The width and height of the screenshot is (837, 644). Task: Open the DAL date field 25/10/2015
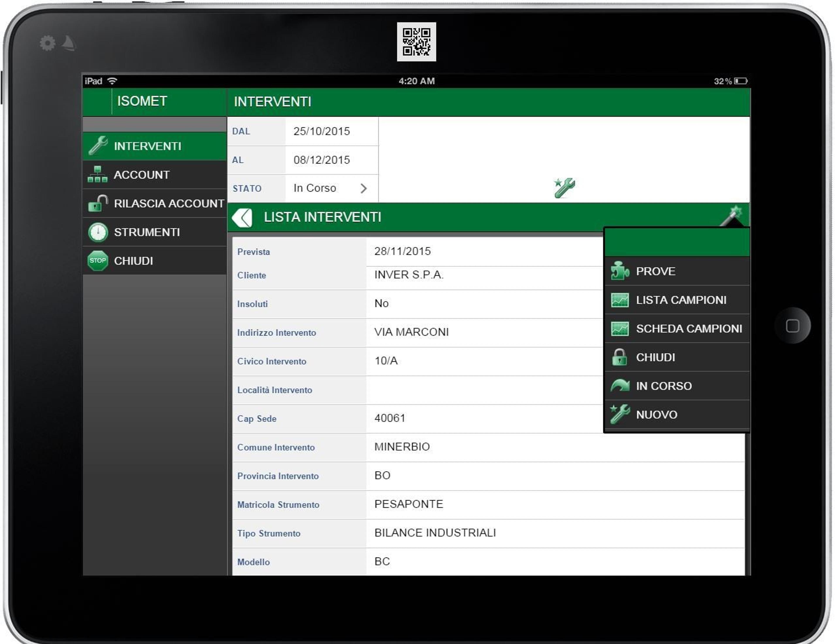tap(332, 131)
